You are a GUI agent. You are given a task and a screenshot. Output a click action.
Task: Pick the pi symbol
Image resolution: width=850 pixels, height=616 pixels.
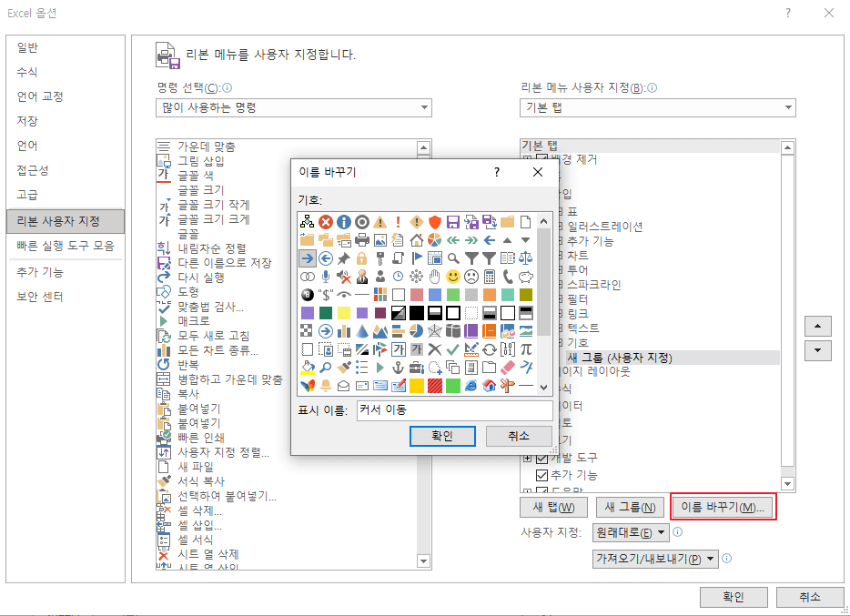526,349
